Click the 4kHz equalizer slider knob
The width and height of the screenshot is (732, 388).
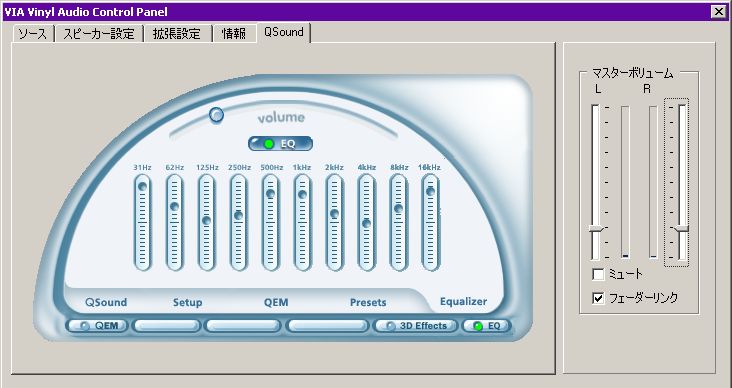[366, 223]
